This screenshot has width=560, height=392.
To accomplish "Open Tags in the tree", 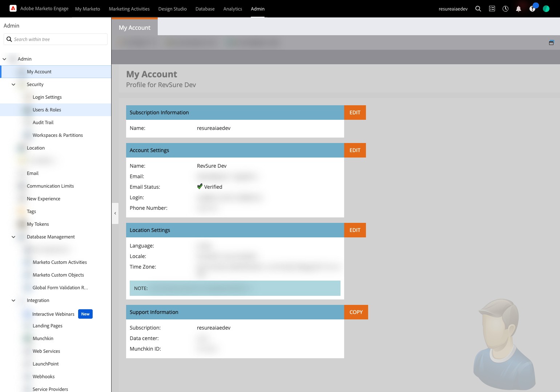I will point(31,211).
